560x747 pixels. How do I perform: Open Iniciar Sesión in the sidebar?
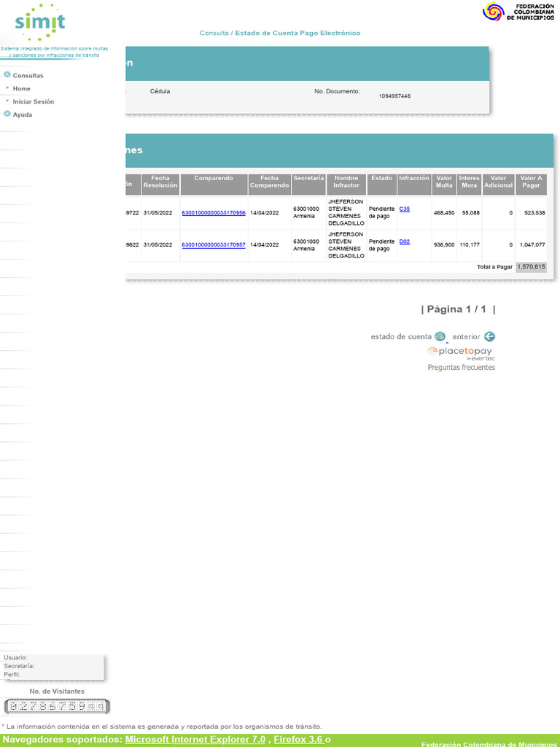[34, 101]
